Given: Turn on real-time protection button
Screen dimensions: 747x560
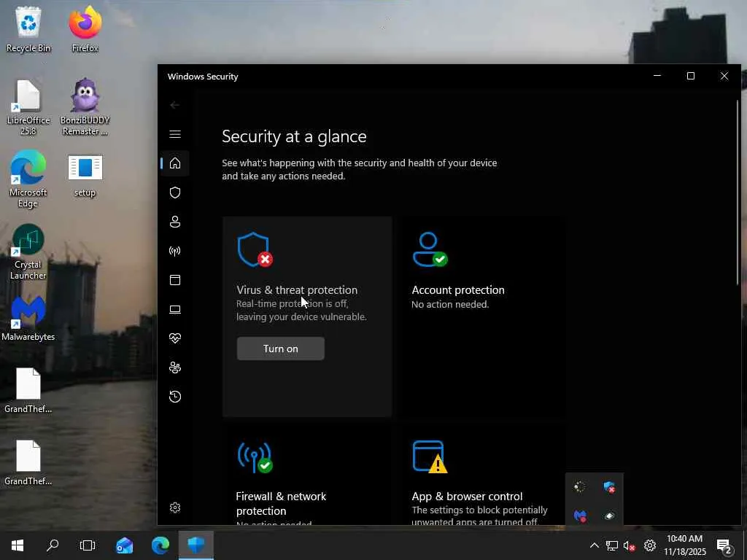Looking at the screenshot, I should click(281, 349).
